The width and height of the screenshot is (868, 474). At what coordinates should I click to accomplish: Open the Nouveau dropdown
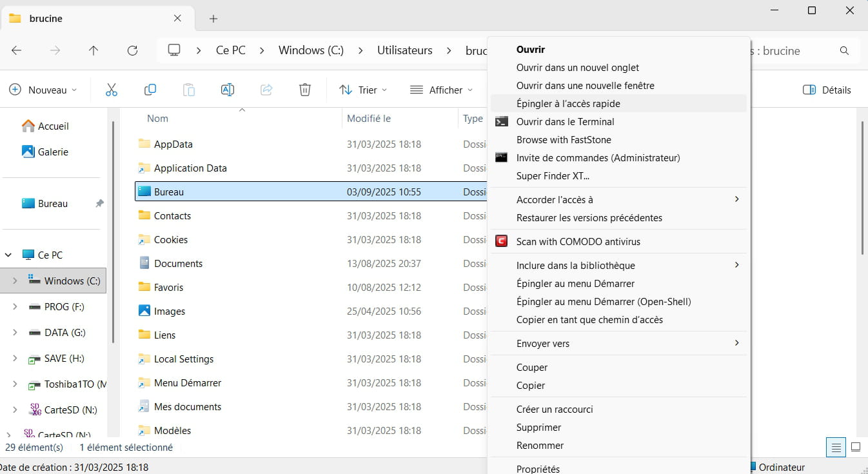(x=43, y=90)
